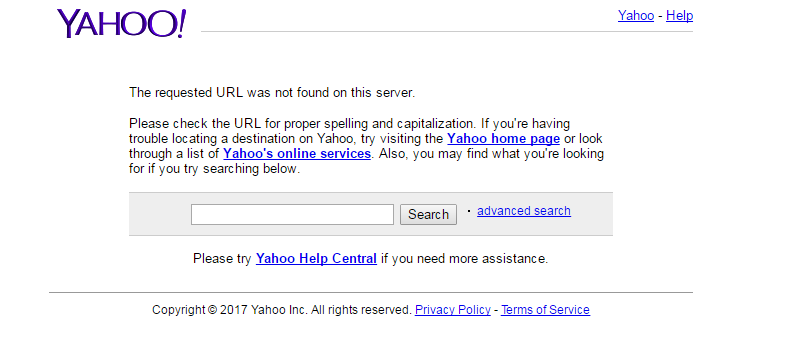Go to Yahoo Help Central link
Screen dimensions: 809x362
(x=316, y=258)
